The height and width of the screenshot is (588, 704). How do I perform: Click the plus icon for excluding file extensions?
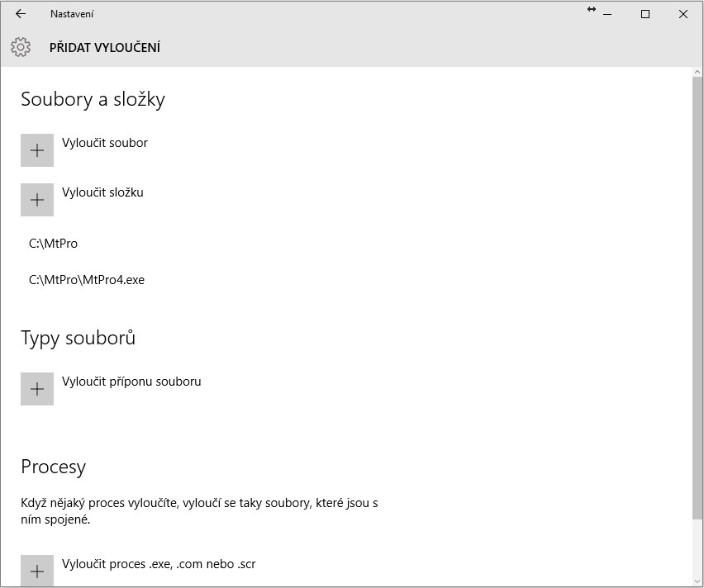tap(37, 388)
